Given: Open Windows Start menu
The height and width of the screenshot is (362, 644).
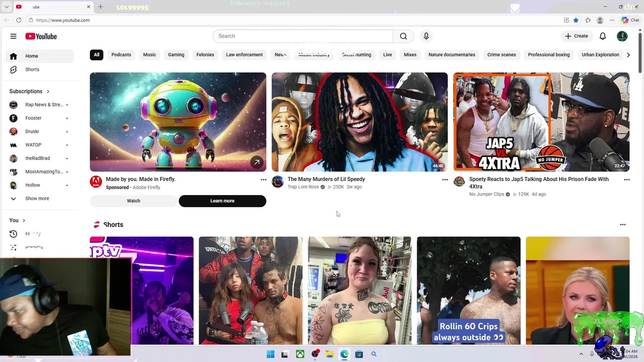Looking at the screenshot, I should click(x=271, y=354).
